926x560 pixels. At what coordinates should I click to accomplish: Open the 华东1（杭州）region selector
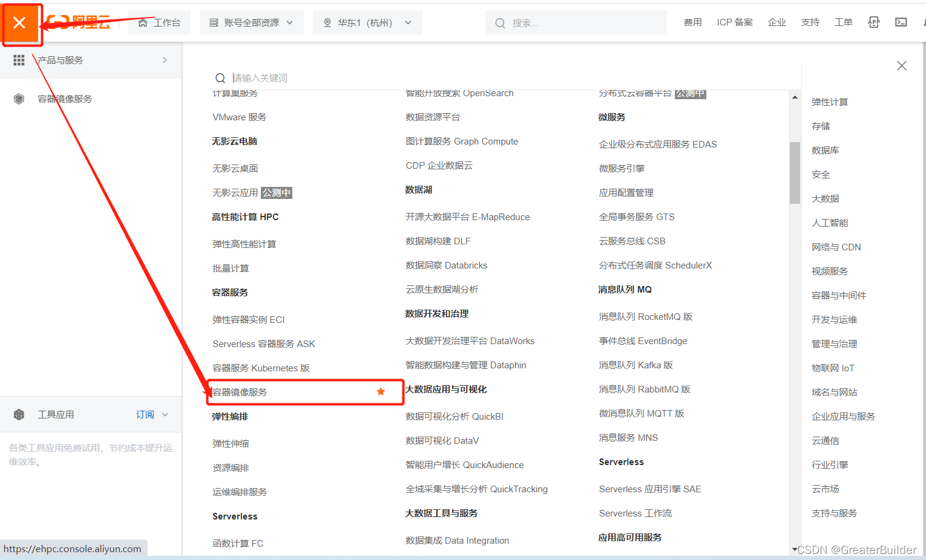tap(367, 23)
